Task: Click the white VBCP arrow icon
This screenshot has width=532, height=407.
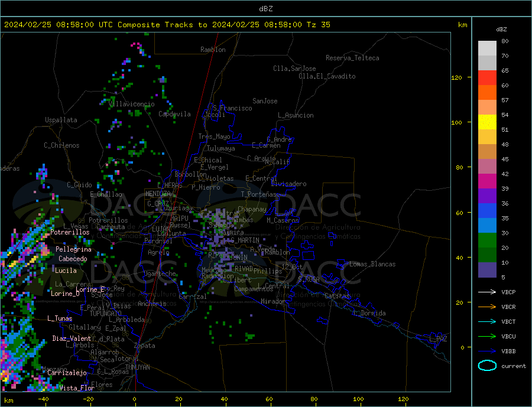Action: click(487, 292)
